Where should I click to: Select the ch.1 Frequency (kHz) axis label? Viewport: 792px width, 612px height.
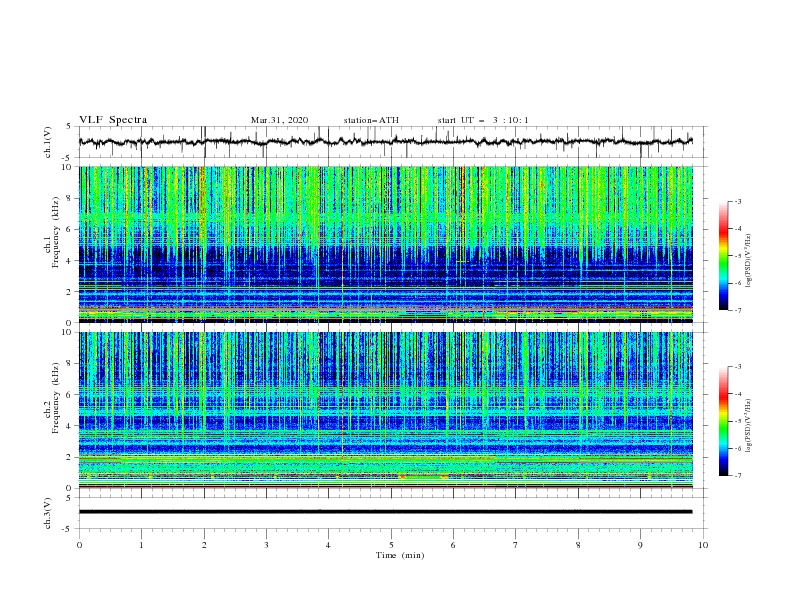[x=51, y=233]
